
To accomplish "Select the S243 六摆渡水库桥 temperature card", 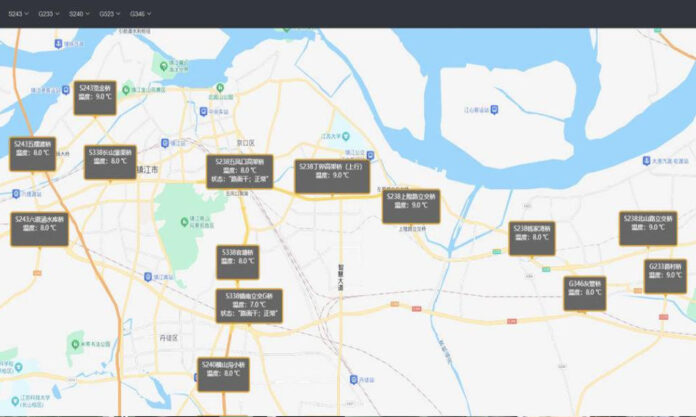I will (40, 229).
